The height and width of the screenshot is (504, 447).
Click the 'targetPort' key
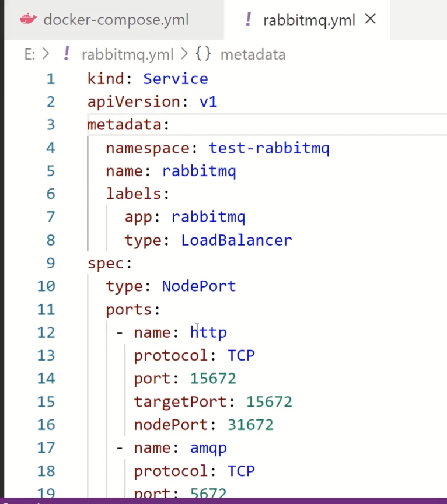coord(180,402)
